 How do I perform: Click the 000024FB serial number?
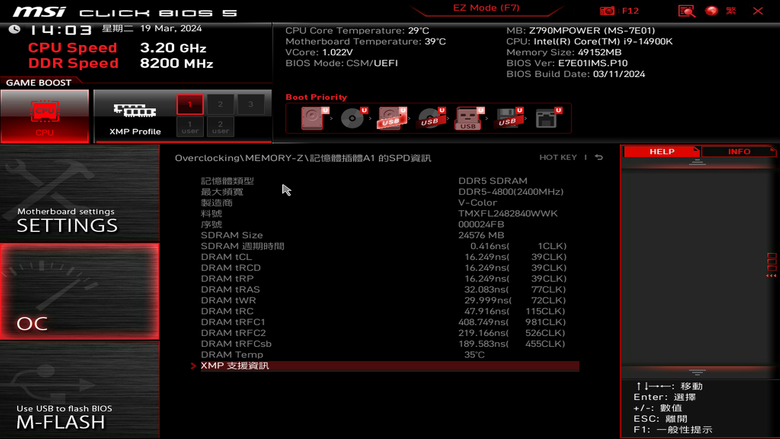click(x=481, y=225)
